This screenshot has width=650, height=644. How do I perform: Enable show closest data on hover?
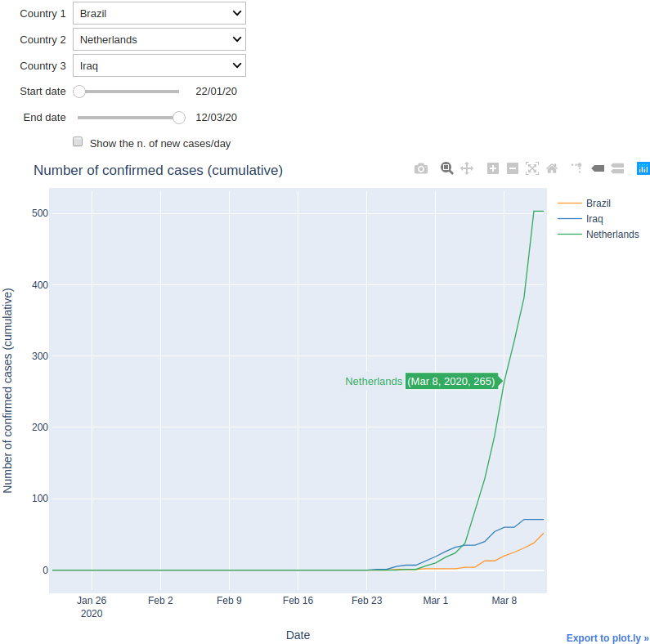598,168
